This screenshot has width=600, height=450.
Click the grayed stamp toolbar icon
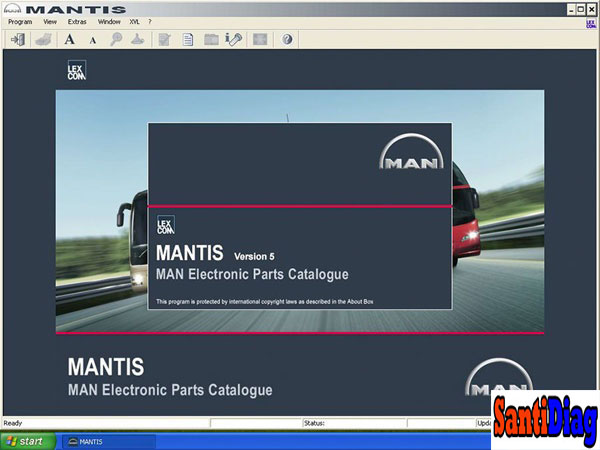[137, 39]
